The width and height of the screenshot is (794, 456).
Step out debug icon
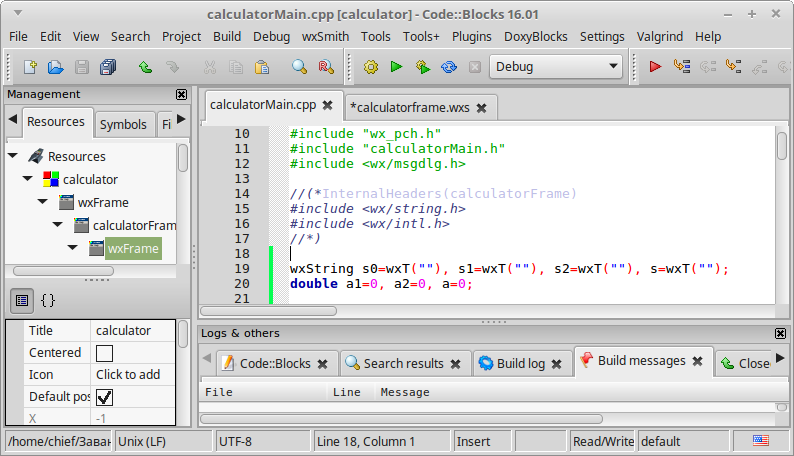point(759,66)
